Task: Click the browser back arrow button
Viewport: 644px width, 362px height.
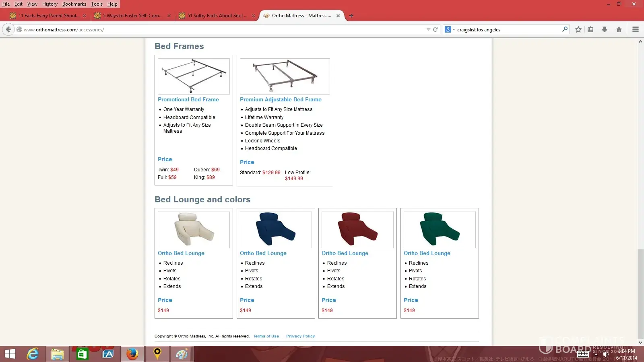Action: (8, 29)
